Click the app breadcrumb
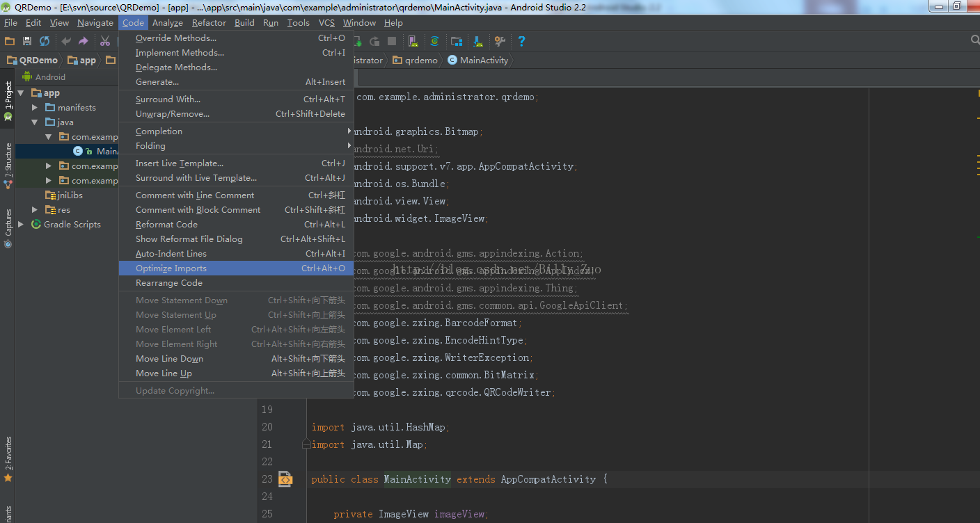 [82, 60]
